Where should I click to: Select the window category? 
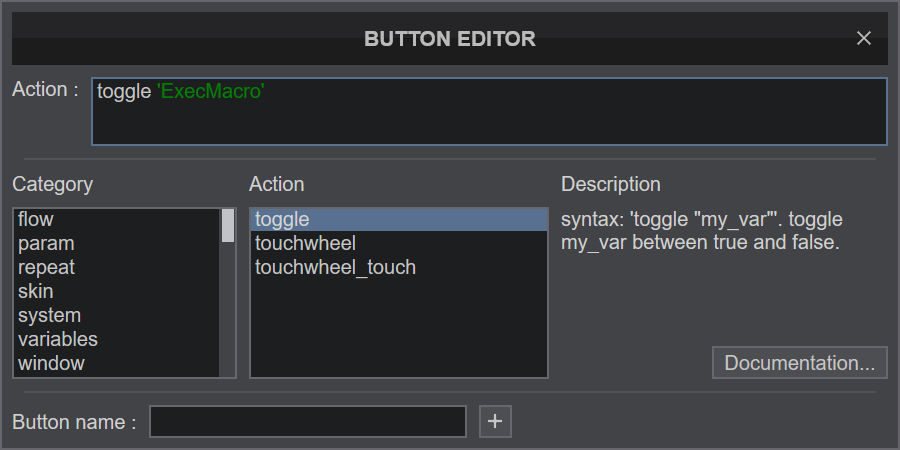click(117, 363)
